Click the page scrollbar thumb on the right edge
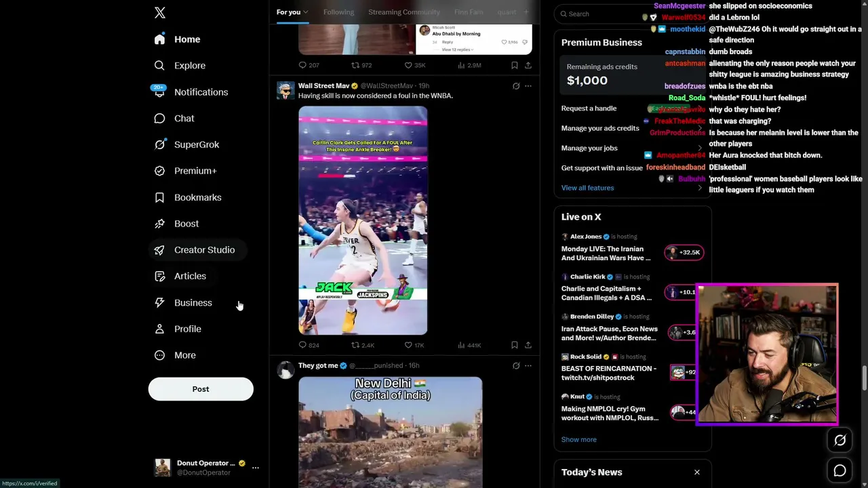Image resolution: width=868 pixels, height=488 pixels. 864,378
